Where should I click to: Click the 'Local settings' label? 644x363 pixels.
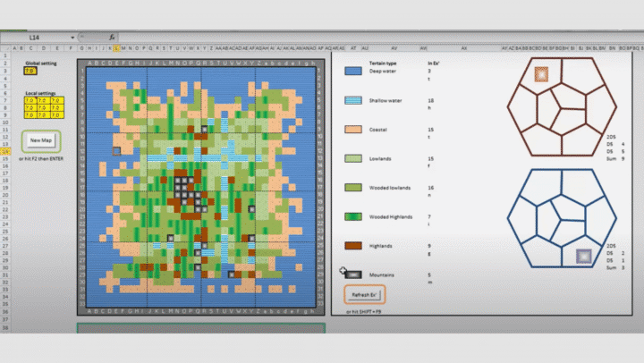[x=40, y=93]
